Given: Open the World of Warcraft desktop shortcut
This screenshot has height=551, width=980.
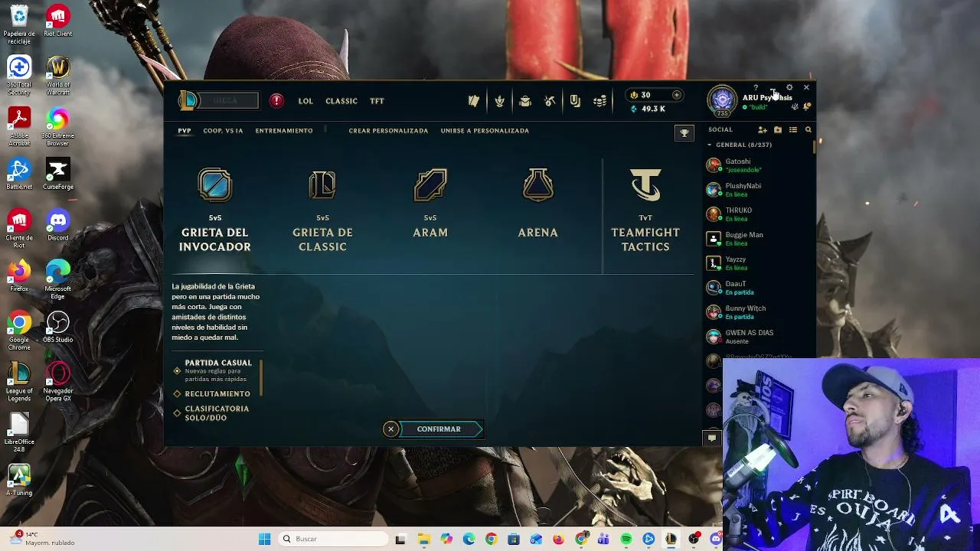Looking at the screenshot, I should pyautogui.click(x=58, y=76).
